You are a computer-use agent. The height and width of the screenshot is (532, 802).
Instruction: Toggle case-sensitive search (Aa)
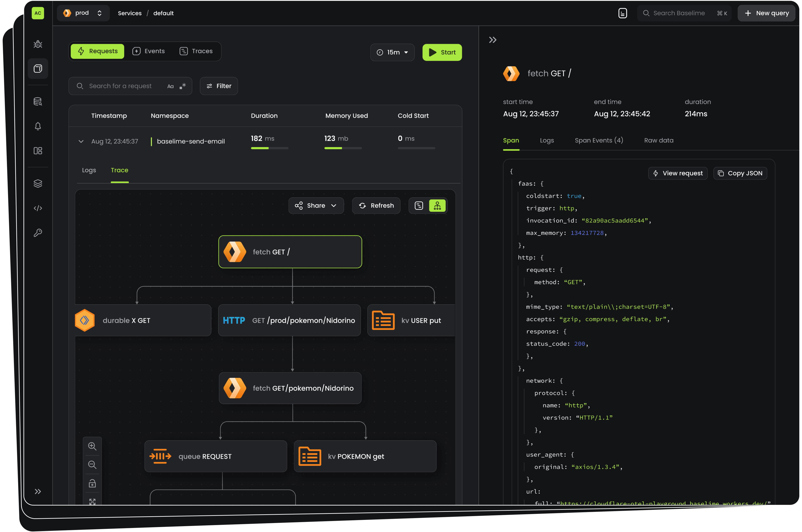pyautogui.click(x=170, y=86)
